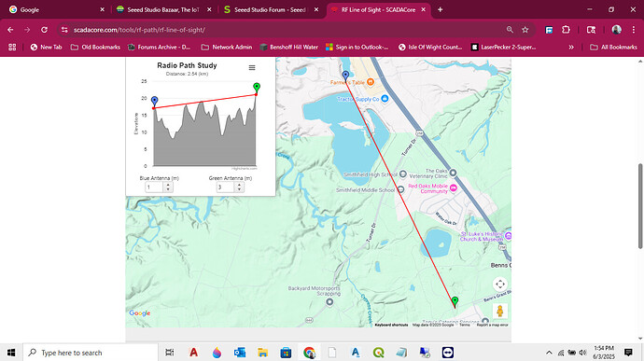Open the Network Admin bookmarks folder

(x=226, y=48)
